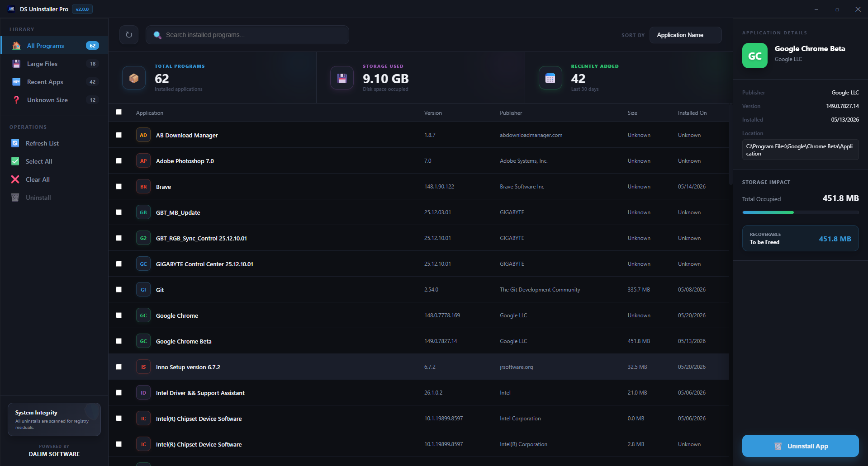Check the box for Adobe Photoshop 7.0

coord(119,161)
